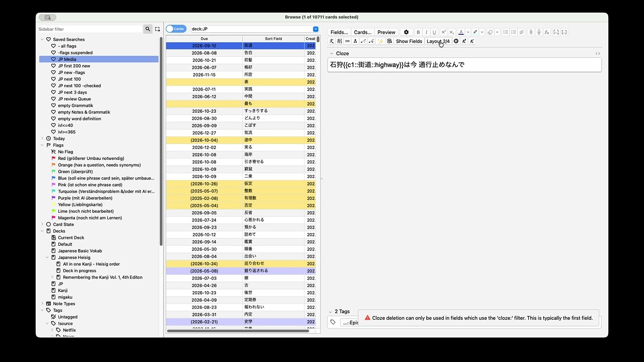Collapse the Tags section in editor
This screenshot has height=362, width=644.
(x=331, y=312)
